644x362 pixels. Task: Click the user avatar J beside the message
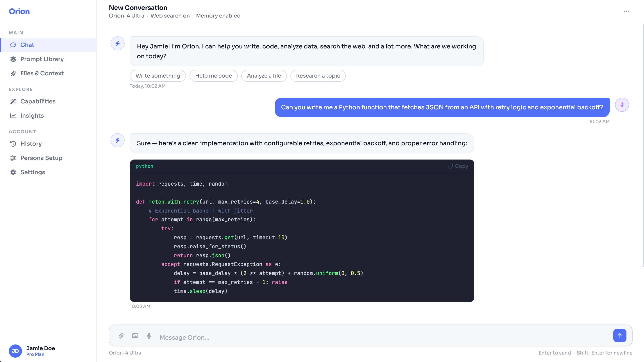622,105
